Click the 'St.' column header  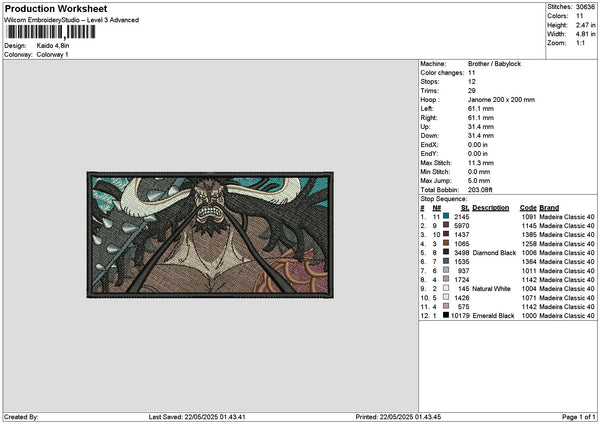pos(465,208)
